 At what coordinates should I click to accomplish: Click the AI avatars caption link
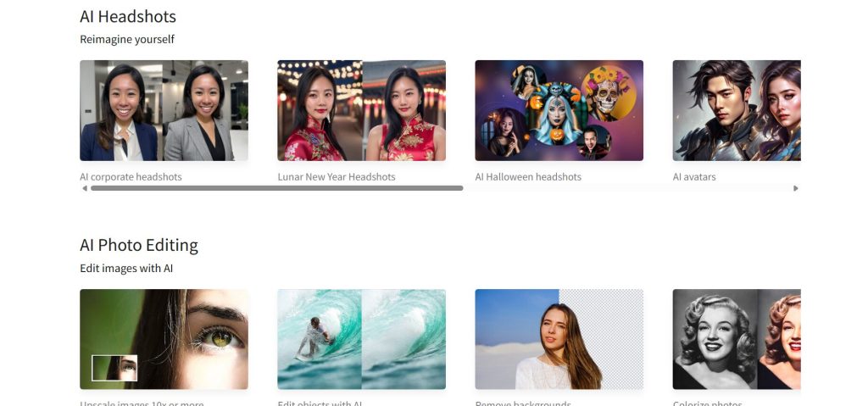[694, 176]
